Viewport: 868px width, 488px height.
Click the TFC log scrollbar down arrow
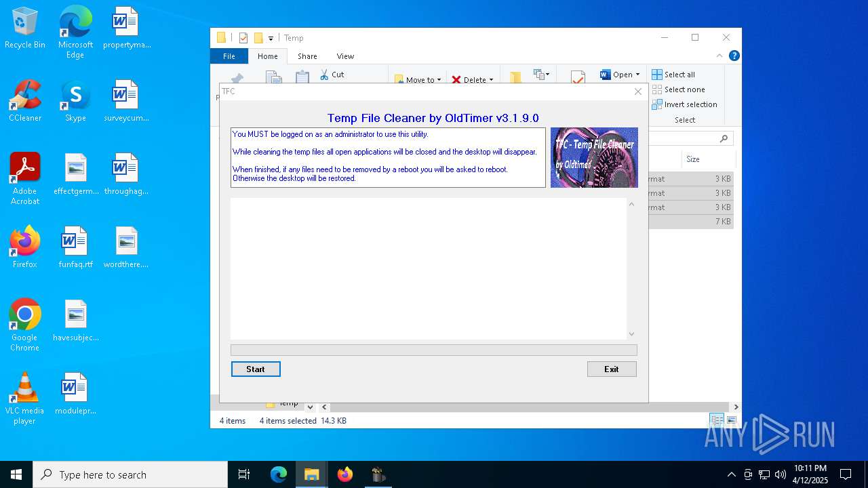click(631, 333)
